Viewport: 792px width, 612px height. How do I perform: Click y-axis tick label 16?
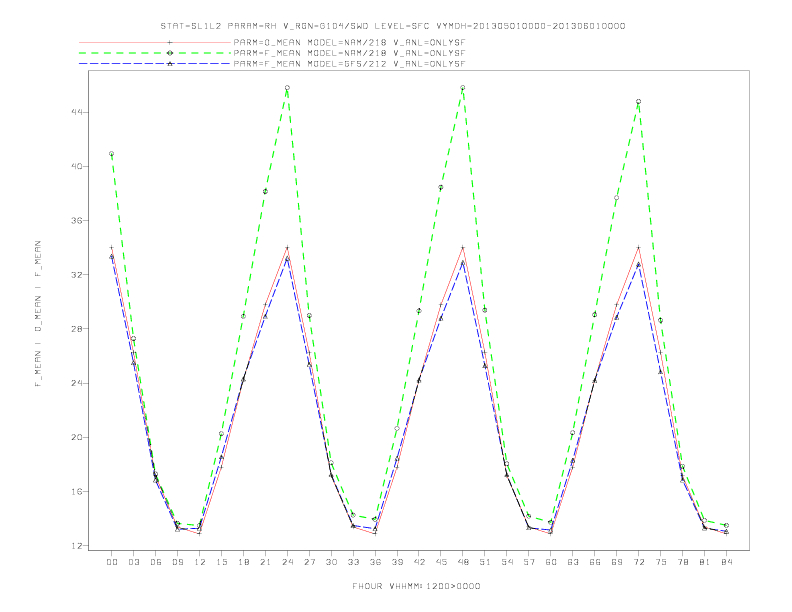click(77, 491)
